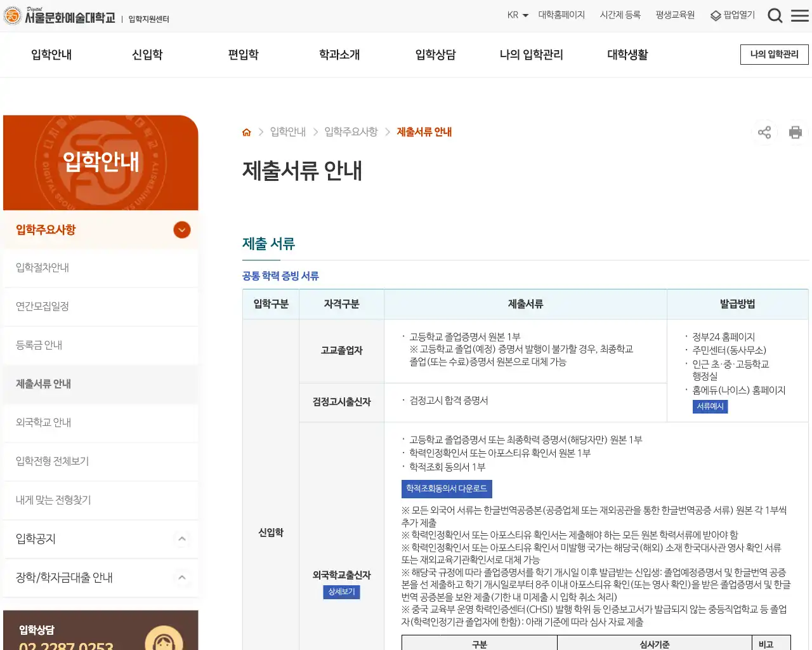Viewport: 812px width, 650px height.
Task: Click the 제출서류 안내 breadcrumb
Action: (424, 132)
